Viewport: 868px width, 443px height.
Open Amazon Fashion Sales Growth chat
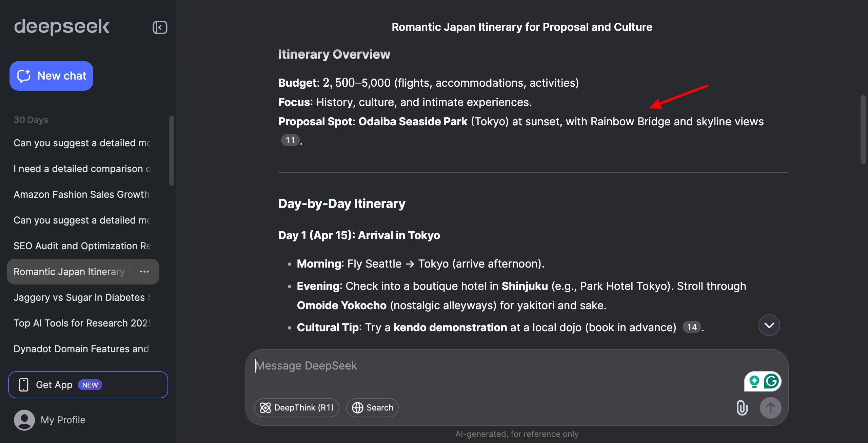point(81,194)
